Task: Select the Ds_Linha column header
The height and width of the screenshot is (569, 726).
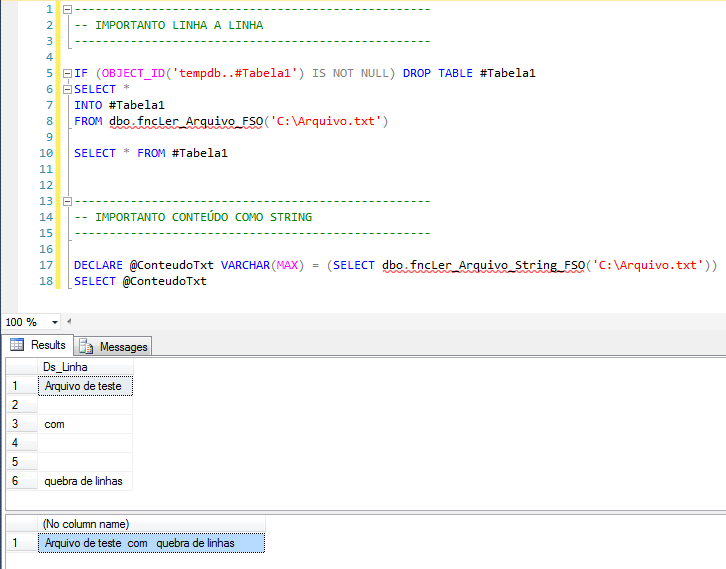Action: 86,367
